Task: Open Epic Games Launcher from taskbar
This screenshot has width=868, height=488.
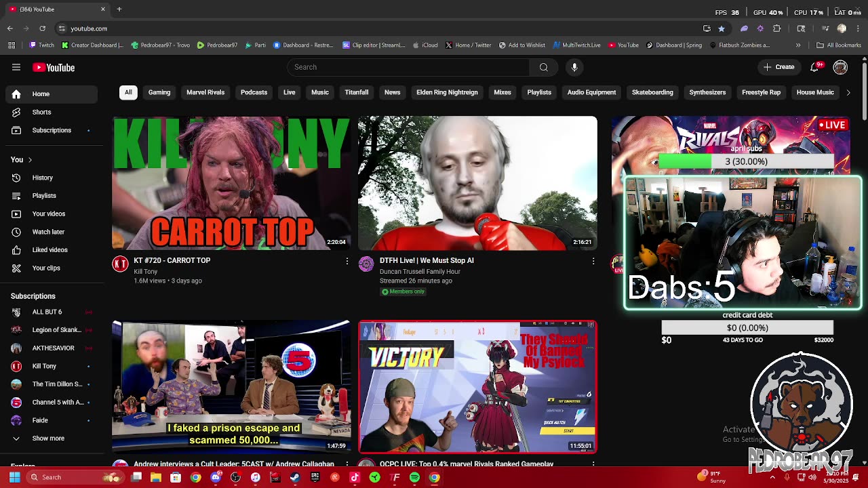Action: 315,477
